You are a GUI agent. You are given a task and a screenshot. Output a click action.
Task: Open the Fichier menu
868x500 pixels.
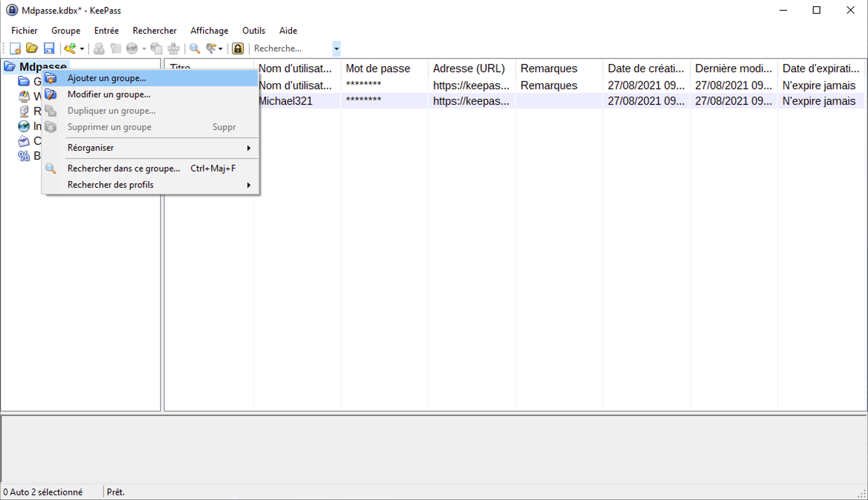24,31
